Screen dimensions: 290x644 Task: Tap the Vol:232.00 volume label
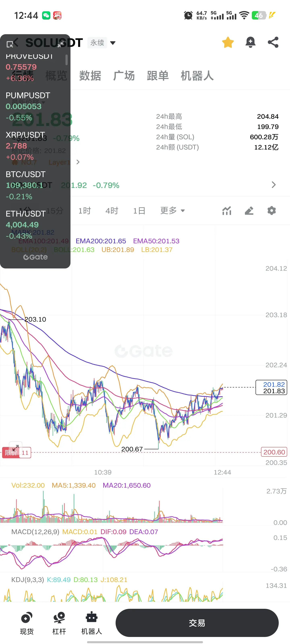(x=28, y=485)
